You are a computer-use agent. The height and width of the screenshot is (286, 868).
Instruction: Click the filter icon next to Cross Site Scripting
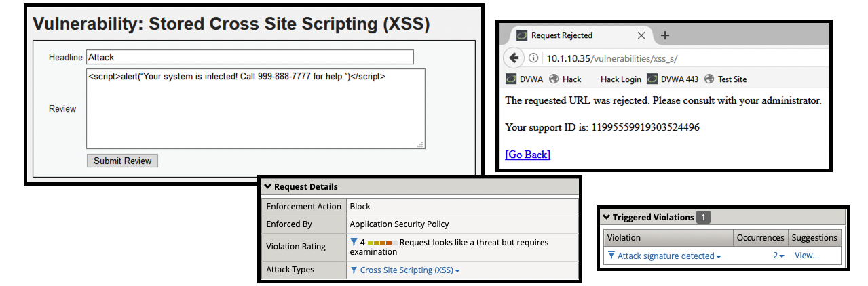pyautogui.click(x=354, y=270)
